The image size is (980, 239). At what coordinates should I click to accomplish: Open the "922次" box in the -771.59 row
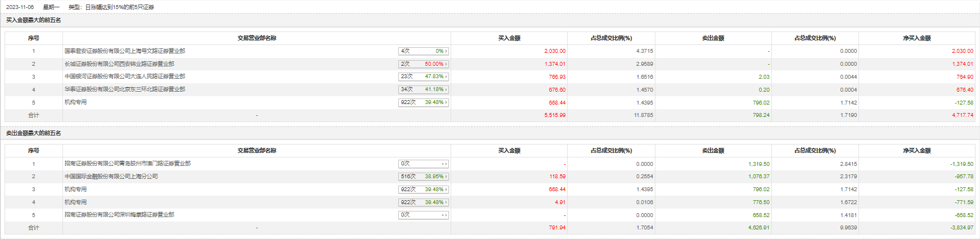pyautogui.click(x=423, y=202)
